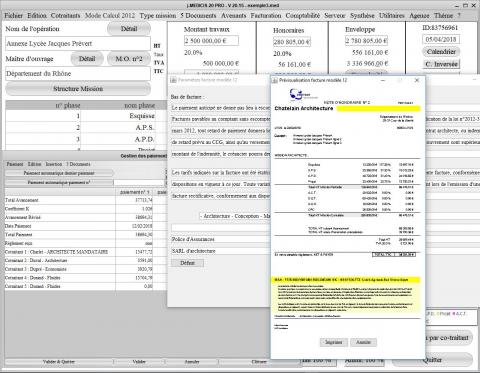Click the Honoraires amount field

tap(292, 42)
